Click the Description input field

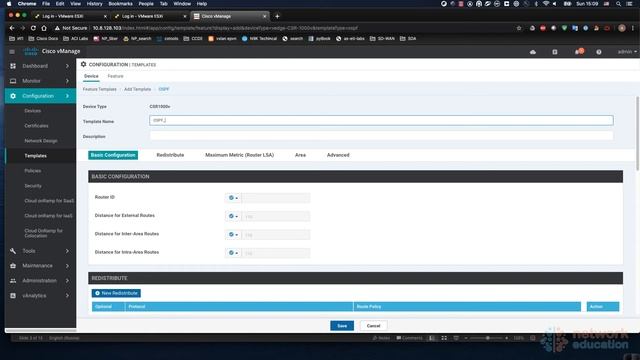click(x=381, y=136)
